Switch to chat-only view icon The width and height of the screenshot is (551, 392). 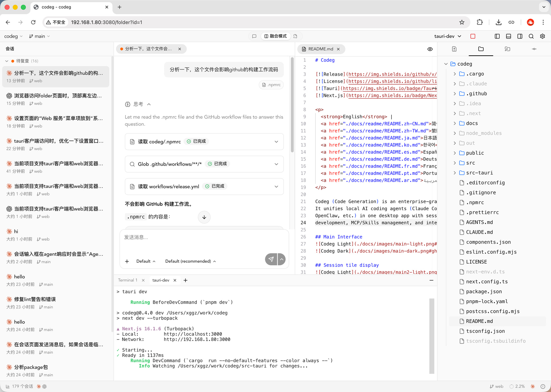(x=254, y=36)
